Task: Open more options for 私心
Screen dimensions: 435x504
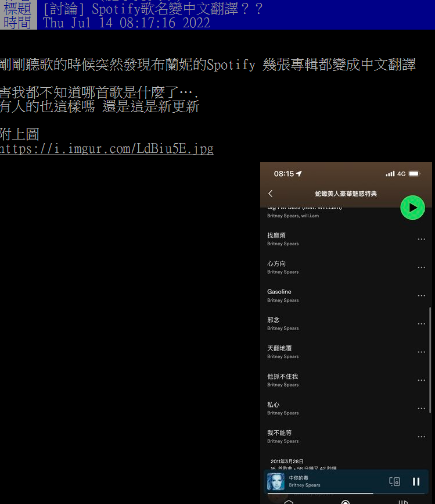Action: click(421, 409)
